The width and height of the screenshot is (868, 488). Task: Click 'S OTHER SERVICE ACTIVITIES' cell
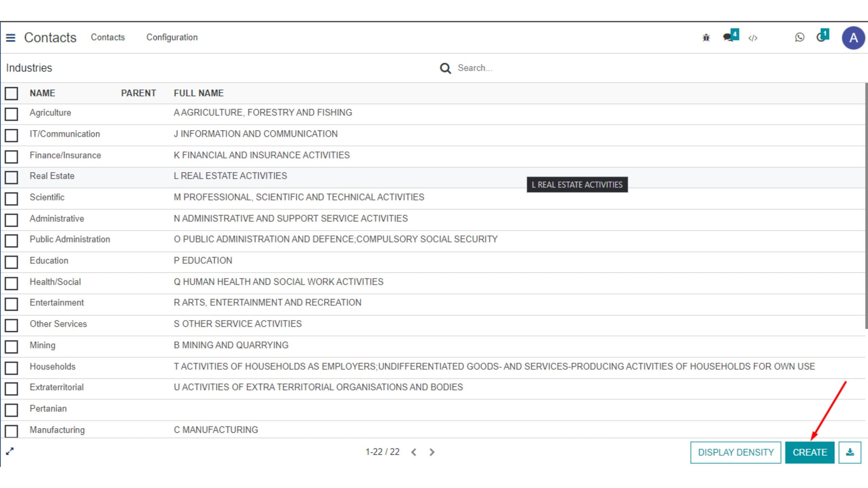[238, 324]
